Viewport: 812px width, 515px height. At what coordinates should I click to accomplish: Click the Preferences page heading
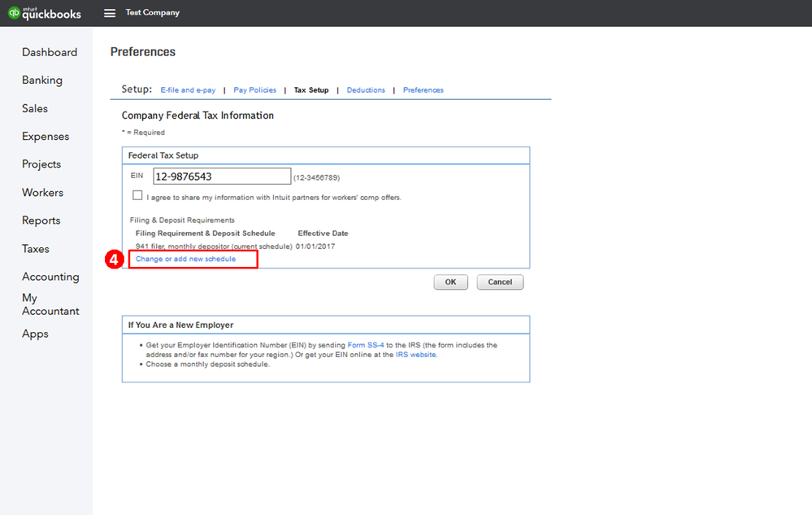click(143, 52)
